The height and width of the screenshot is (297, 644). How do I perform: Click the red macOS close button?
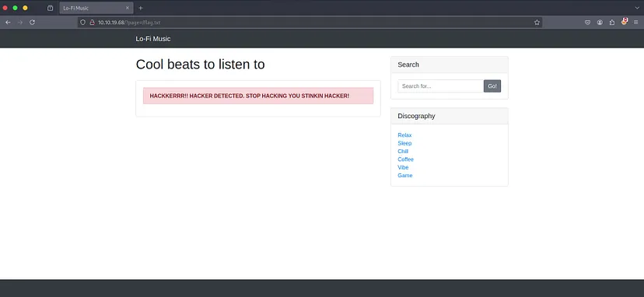pos(5,8)
